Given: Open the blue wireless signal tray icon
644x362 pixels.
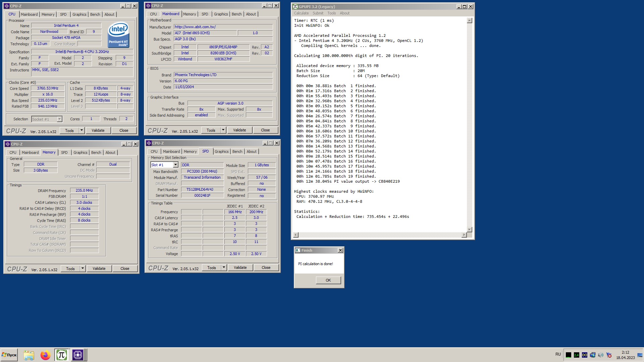Looking at the screenshot, I should (585, 355).
